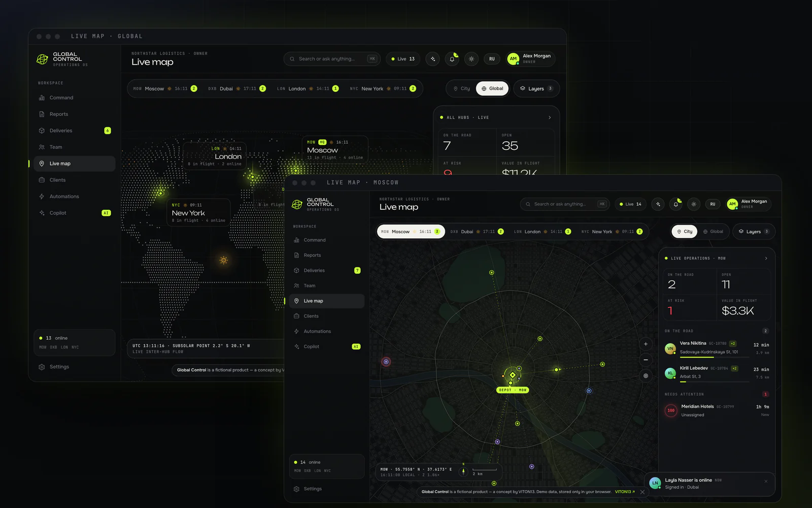Select the New York hub card on world map
812x508 pixels.
click(198, 212)
